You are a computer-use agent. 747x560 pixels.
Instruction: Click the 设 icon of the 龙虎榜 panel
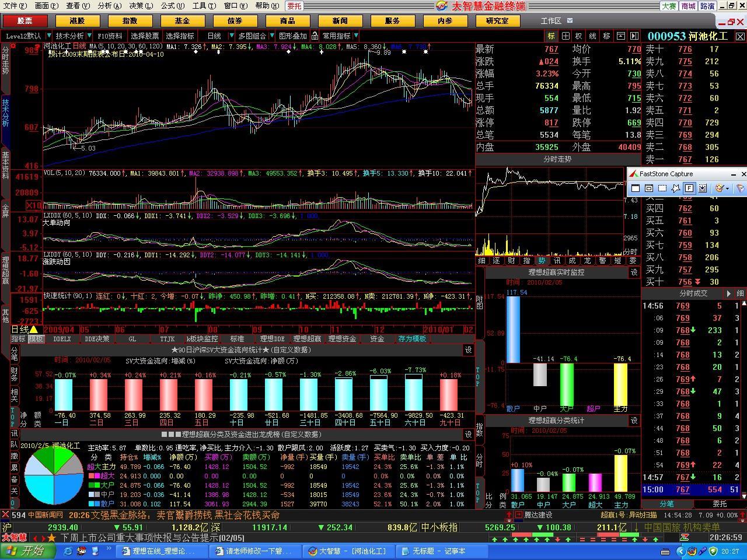tap(468, 435)
